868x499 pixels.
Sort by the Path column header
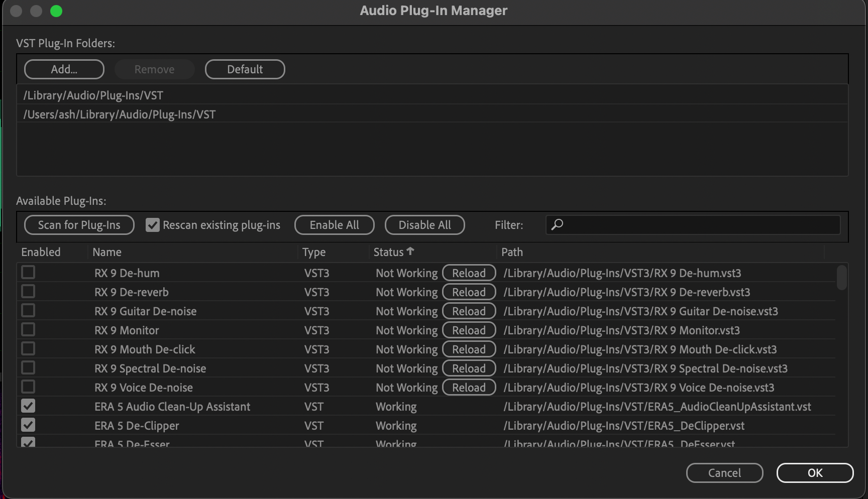512,252
